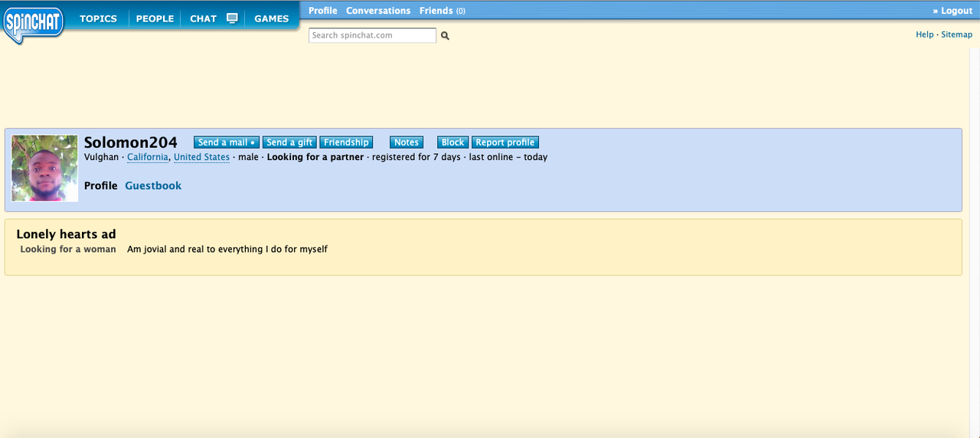
Task: Click the Logout link
Action: pos(952,11)
